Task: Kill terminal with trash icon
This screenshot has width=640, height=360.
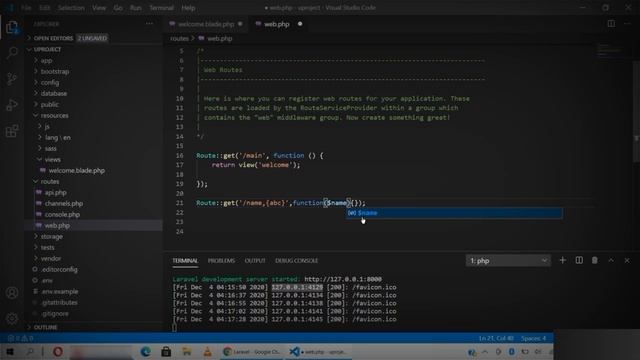Action: pos(595,260)
